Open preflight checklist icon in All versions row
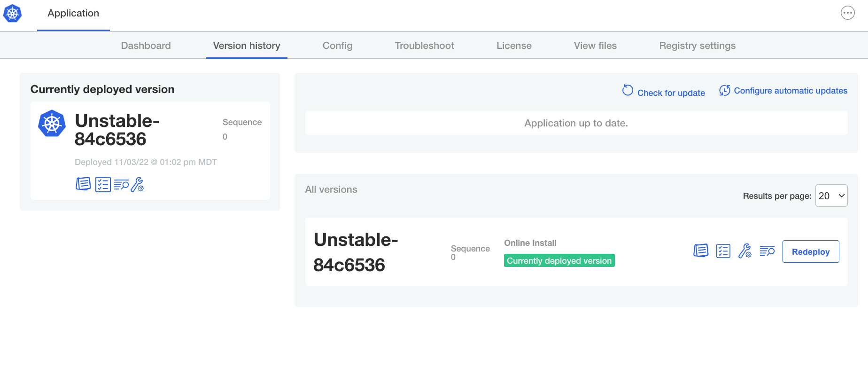The width and height of the screenshot is (868, 377). 723,251
